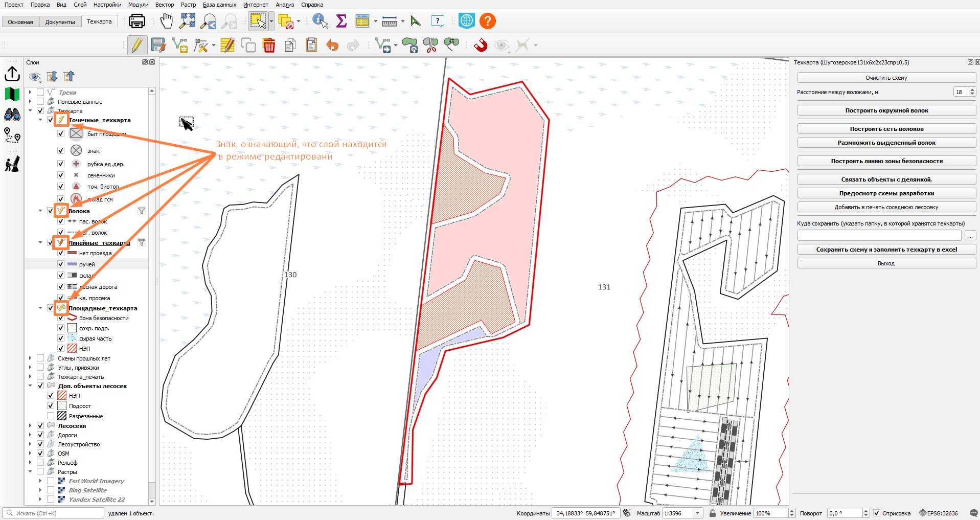Image resolution: width=980 pixels, height=520 pixels.
Task: Uncheck the Подрост layer checkbox
Action: [51, 405]
